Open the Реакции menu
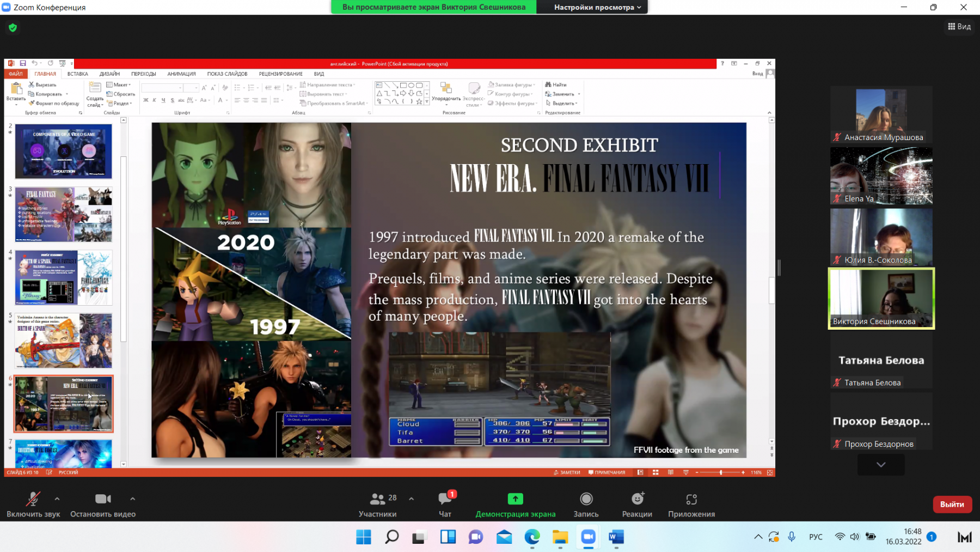Viewport: 980px width, 552px height. tap(637, 505)
